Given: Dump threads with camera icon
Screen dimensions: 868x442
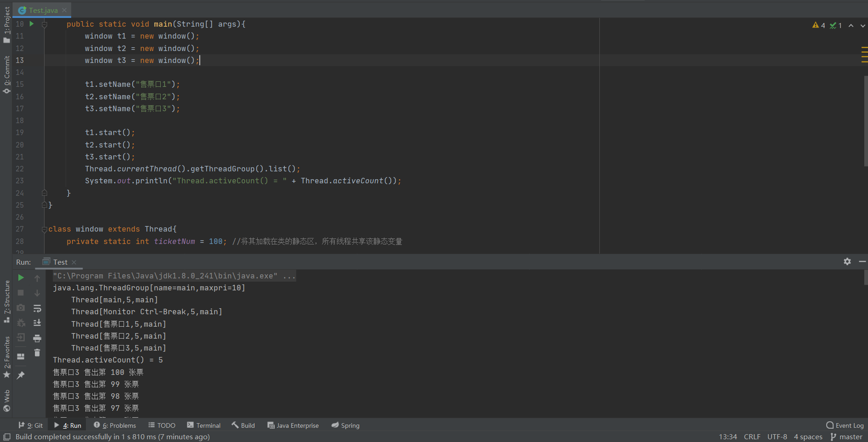Looking at the screenshot, I should (21, 308).
